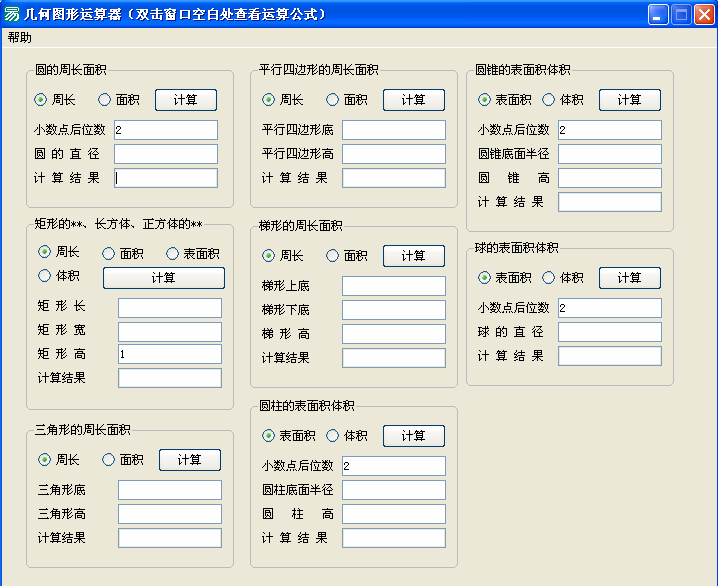Click 计算结果 field in 三角形 group
The height and width of the screenshot is (586, 718).
tap(170, 538)
